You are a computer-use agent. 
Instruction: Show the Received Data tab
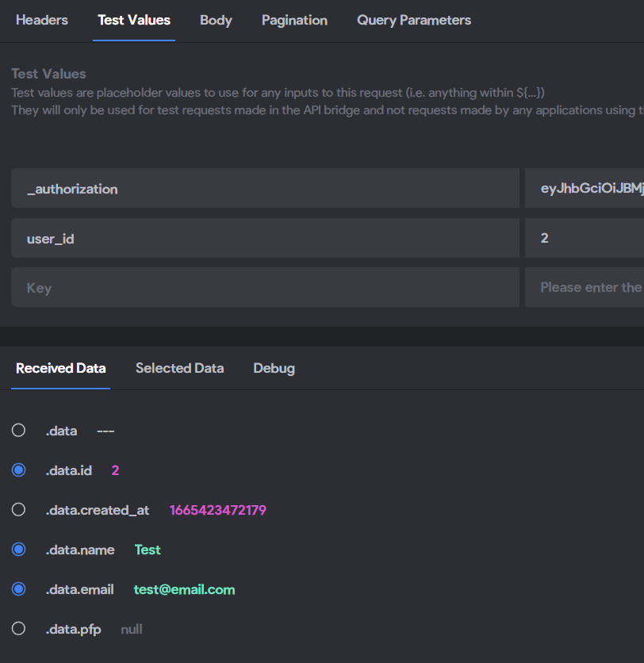(60, 368)
